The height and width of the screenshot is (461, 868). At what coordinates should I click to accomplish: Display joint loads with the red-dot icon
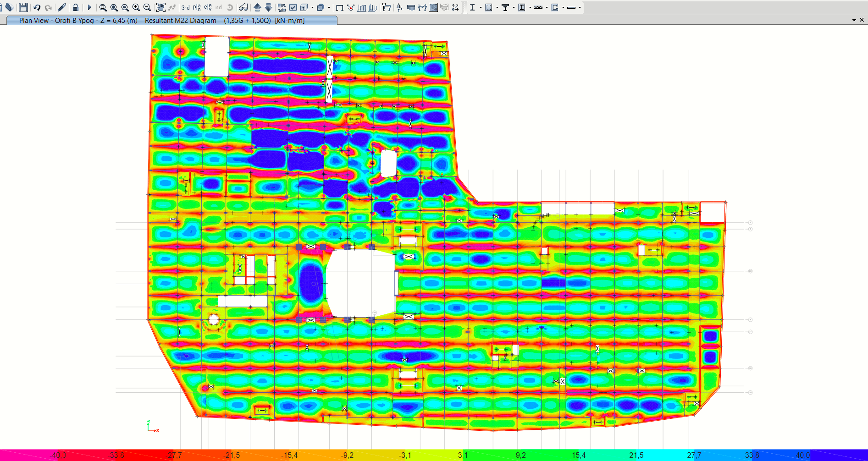coord(351,7)
